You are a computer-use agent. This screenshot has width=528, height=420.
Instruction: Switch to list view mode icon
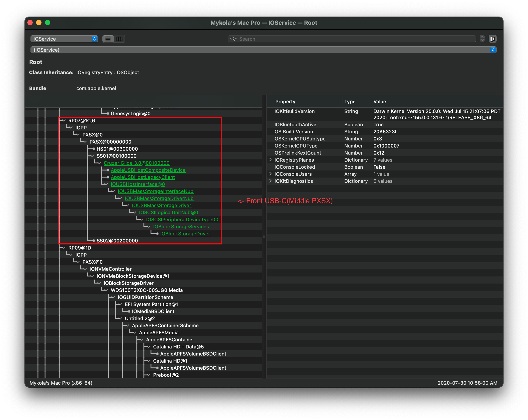click(108, 39)
